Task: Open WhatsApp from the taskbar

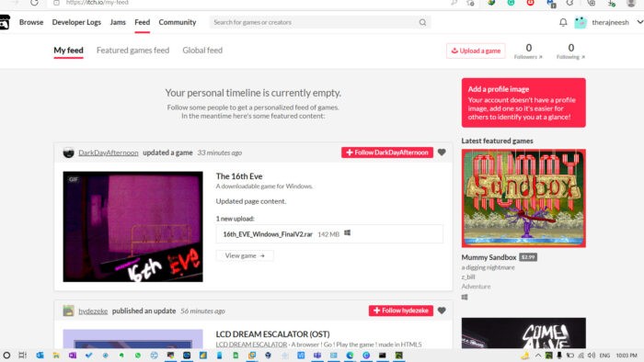Action: click(138, 356)
